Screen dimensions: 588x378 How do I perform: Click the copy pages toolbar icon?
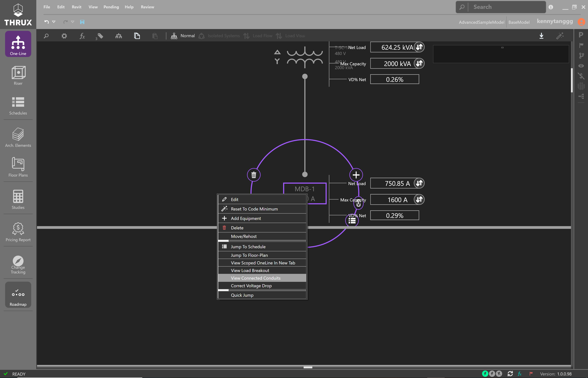[137, 36]
